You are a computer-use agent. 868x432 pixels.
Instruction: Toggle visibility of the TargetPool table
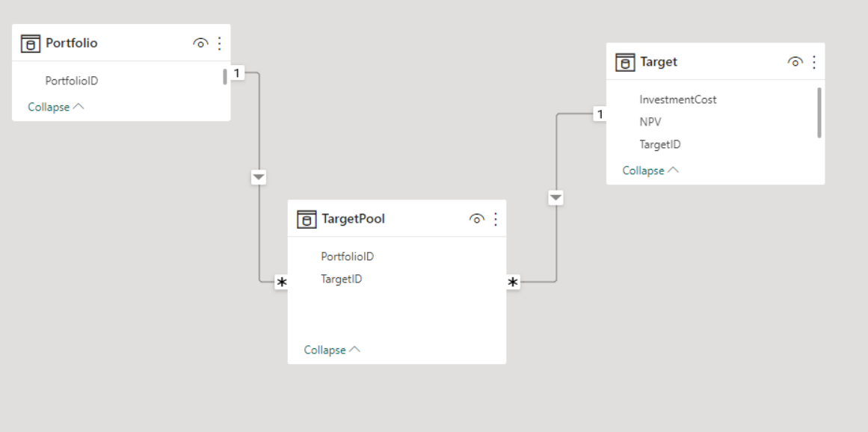477,219
